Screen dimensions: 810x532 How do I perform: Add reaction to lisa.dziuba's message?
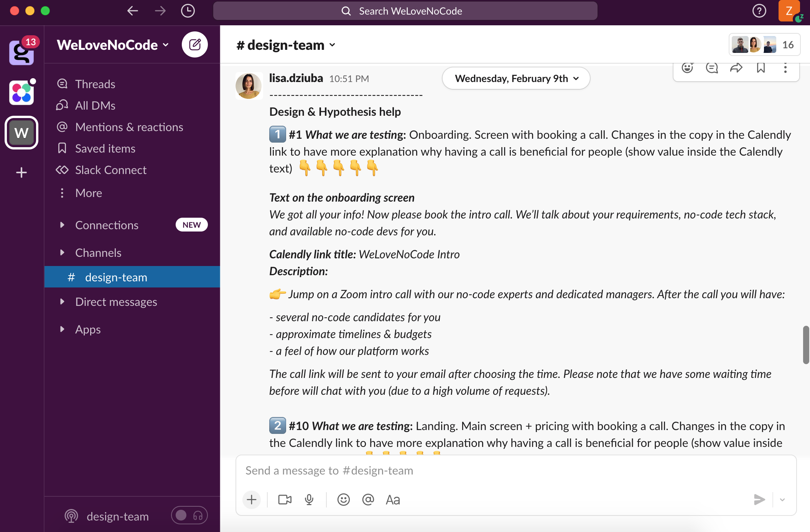(687, 68)
